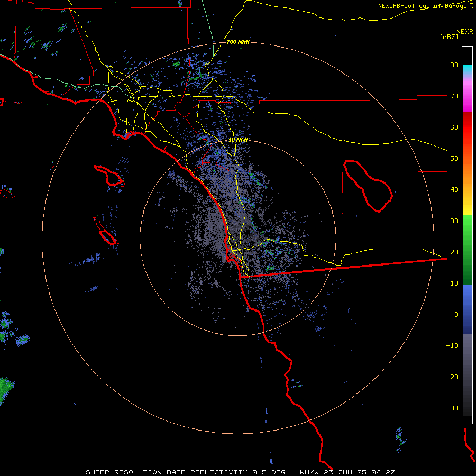This screenshot has width=476, height=476.
Task: Click the -30 value on the dBZ scale
Action: click(452, 408)
